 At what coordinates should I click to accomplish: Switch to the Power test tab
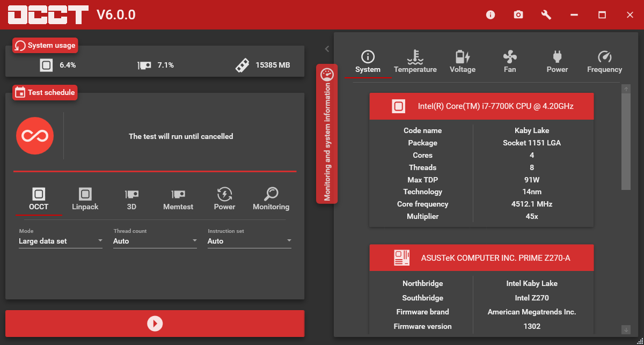pos(224,199)
